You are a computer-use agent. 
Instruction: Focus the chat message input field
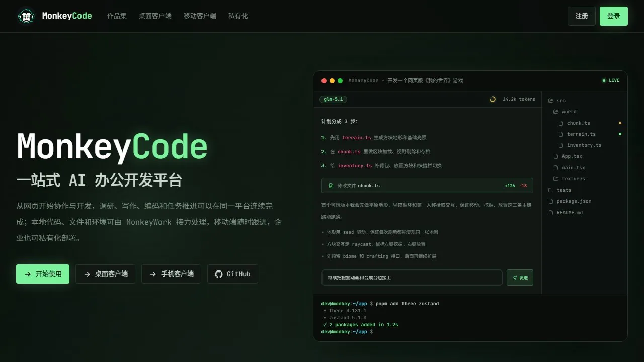pyautogui.click(x=412, y=278)
